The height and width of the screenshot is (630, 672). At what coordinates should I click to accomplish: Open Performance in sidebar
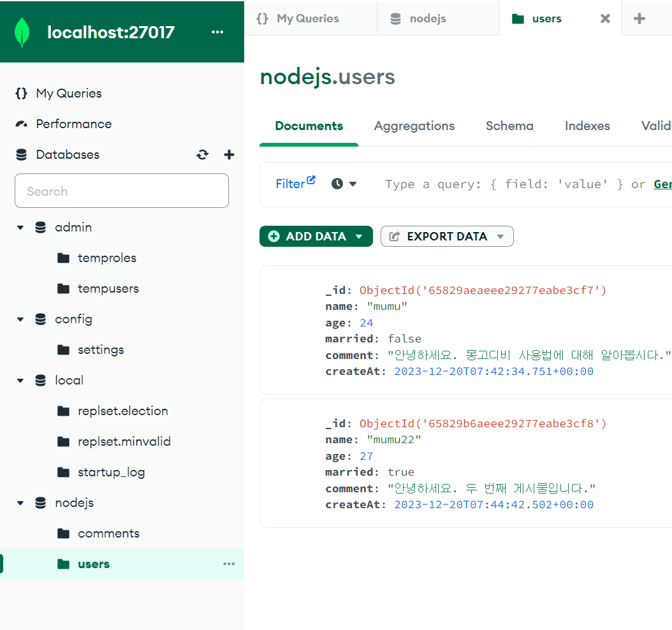(74, 124)
